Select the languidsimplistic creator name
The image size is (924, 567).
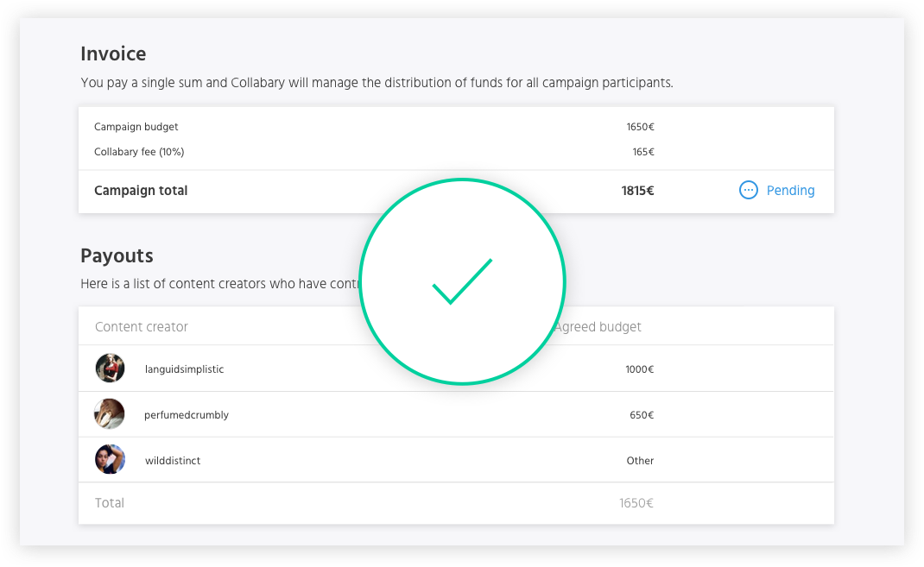click(184, 369)
